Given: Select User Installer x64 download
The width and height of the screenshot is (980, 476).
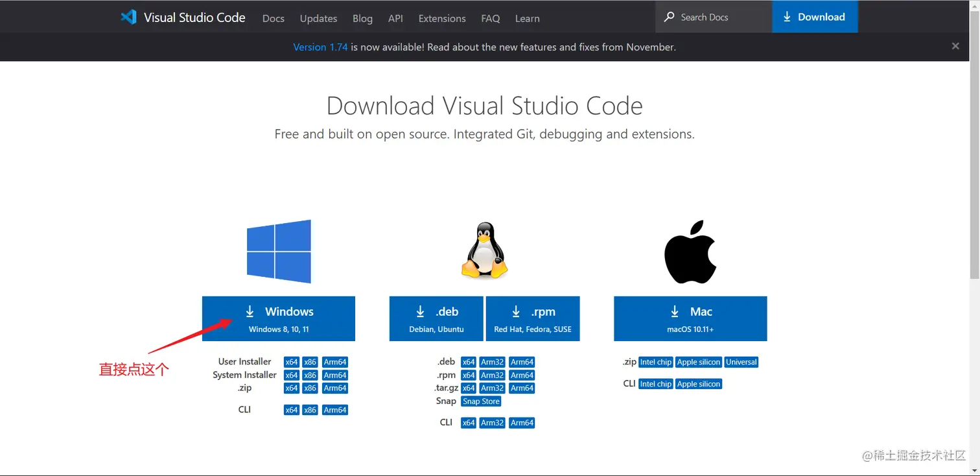Looking at the screenshot, I should 292,362.
